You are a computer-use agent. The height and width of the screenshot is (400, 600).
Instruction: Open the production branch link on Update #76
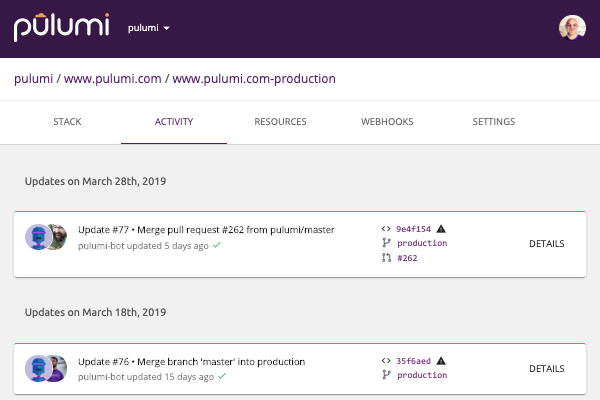[x=422, y=375]
